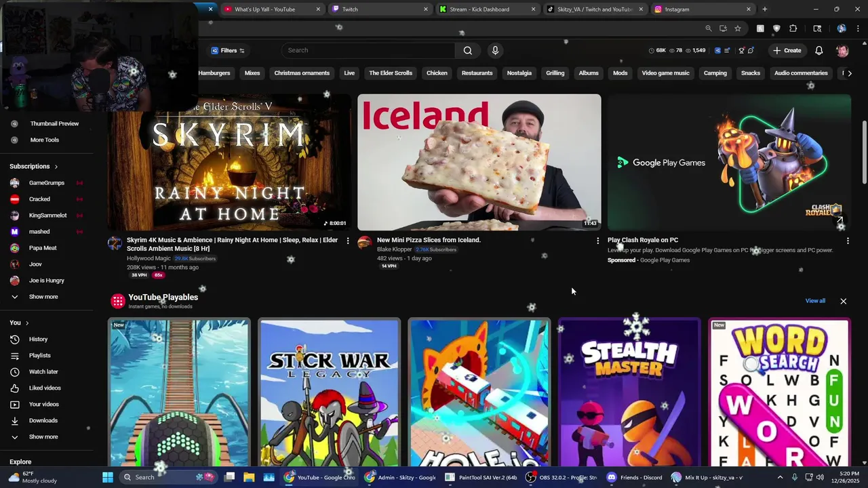Open File Explorer from the taskbar

tap(249, 477)
